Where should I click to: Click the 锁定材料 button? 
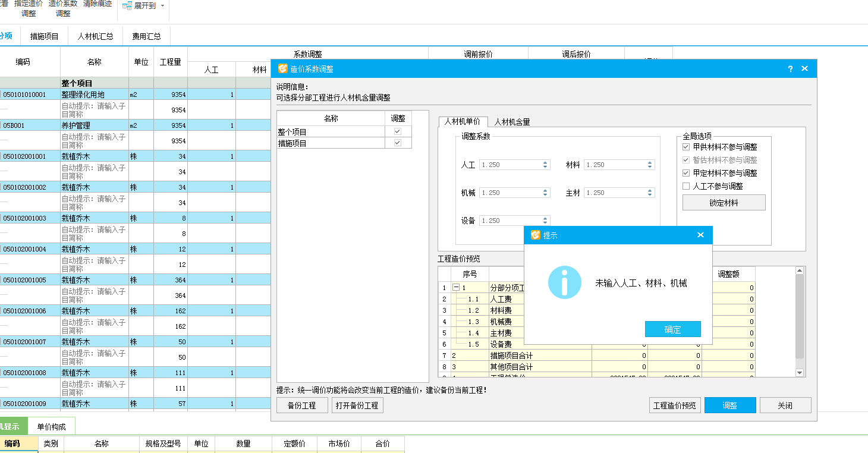point(724,203)
